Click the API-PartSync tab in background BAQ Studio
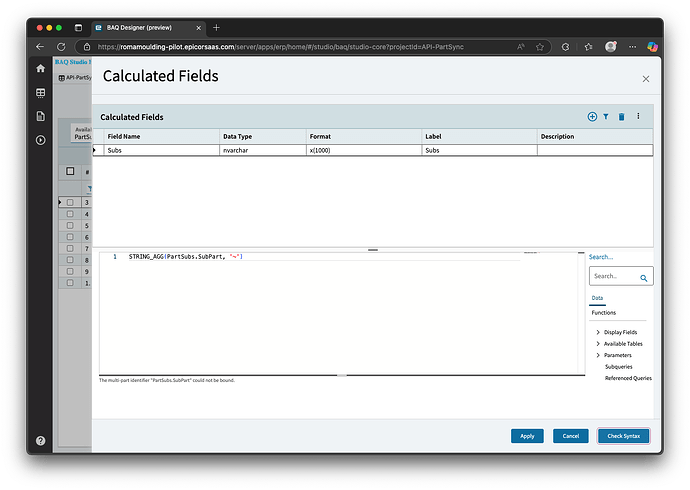690x490 pixels. tap(75, 78)
